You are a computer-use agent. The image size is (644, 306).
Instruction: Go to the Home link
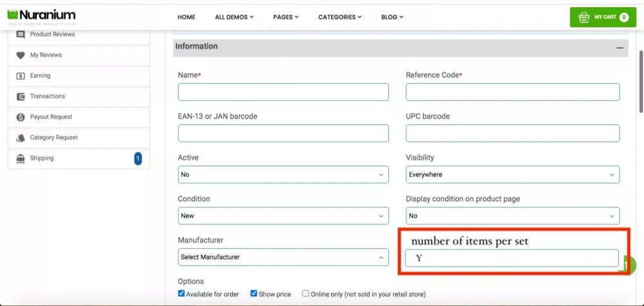tap(186, 17)
